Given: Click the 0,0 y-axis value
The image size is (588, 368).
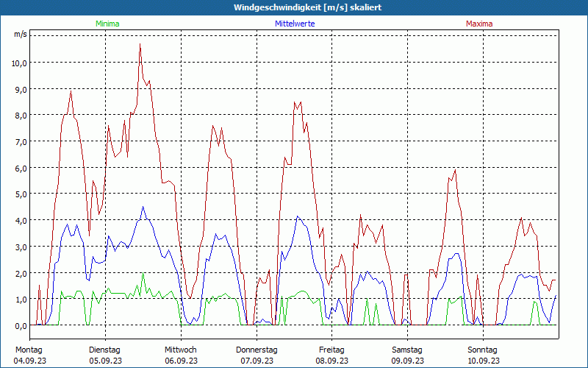Looking at the screenshot, I should [x=21, y=326].
